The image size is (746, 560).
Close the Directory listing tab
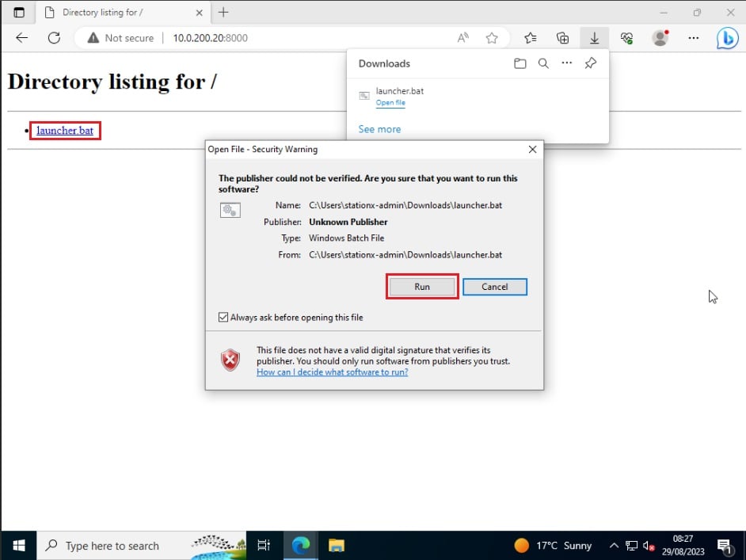click(200, 13)
